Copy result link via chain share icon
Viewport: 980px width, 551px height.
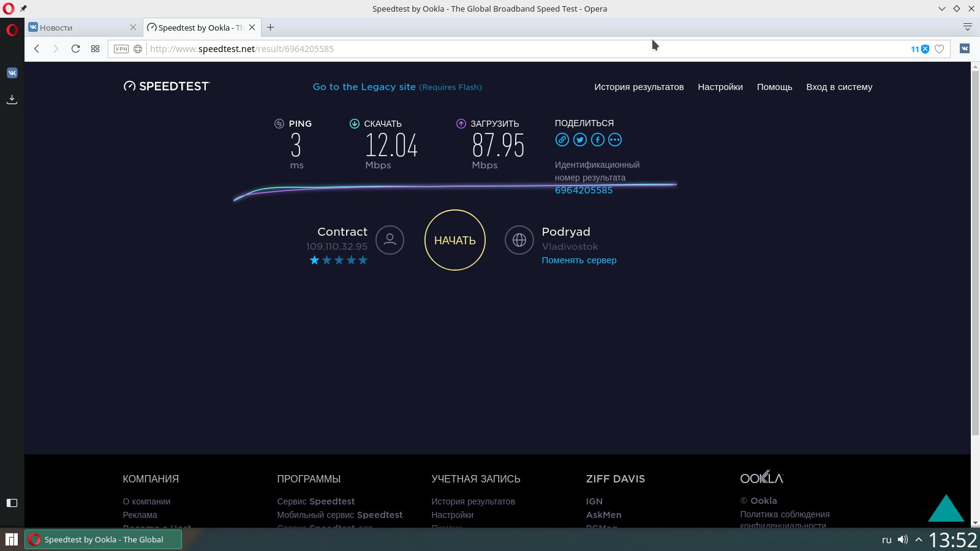click(x=562, y=140)
